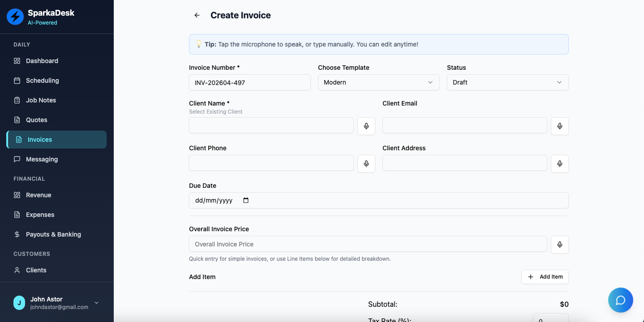Viewport: 644px width, 322px height.
Task: Open Clients under Customers
Action: click(56, 270)
